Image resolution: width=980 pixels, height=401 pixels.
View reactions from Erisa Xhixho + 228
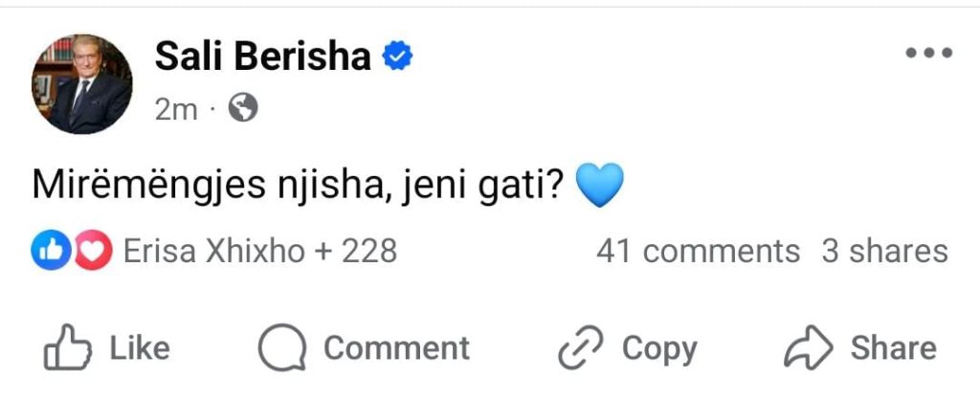click(x=260, y=252)
